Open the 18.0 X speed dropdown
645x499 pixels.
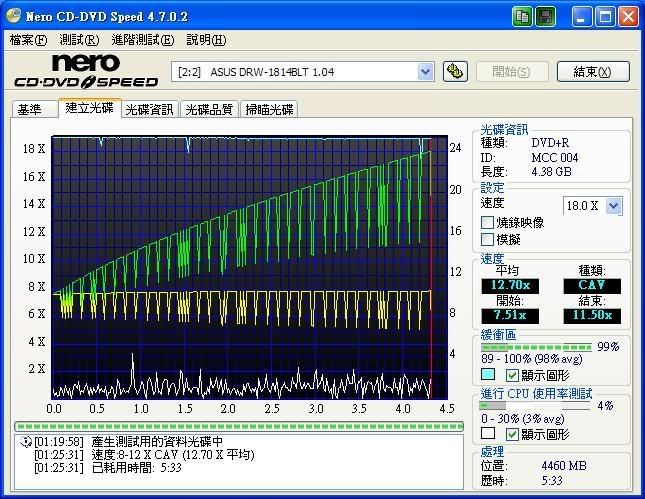point(614,205)
